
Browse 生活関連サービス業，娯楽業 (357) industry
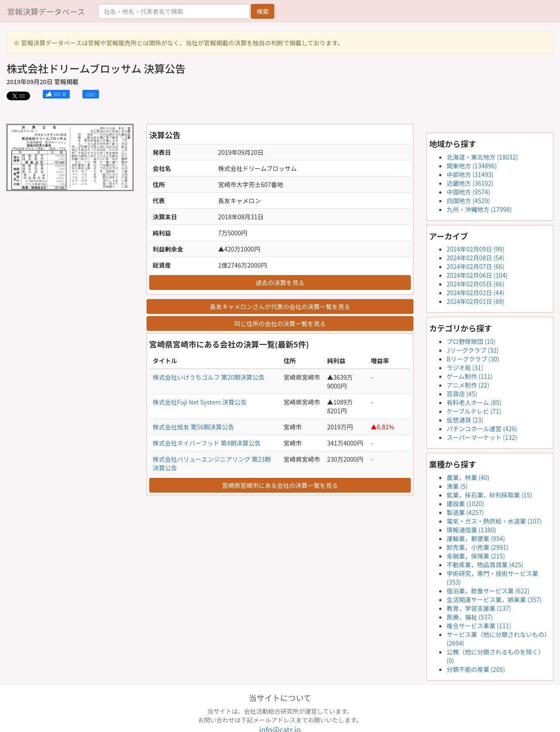click(x=494, y=600)
